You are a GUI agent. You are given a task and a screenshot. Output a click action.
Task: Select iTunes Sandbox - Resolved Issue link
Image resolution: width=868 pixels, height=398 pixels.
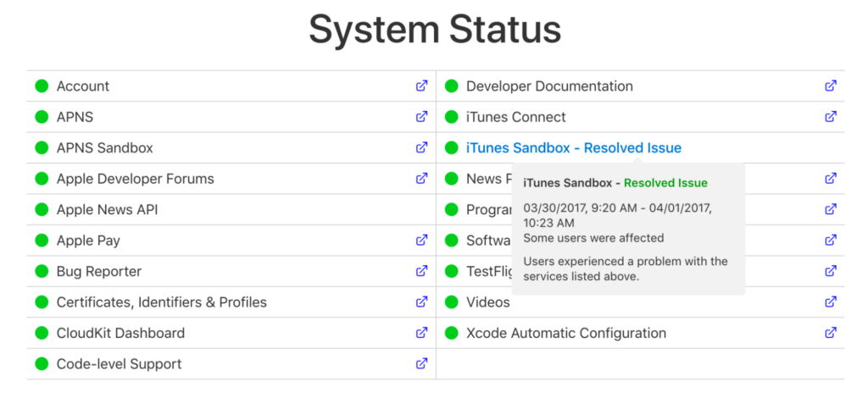(573, 148)
